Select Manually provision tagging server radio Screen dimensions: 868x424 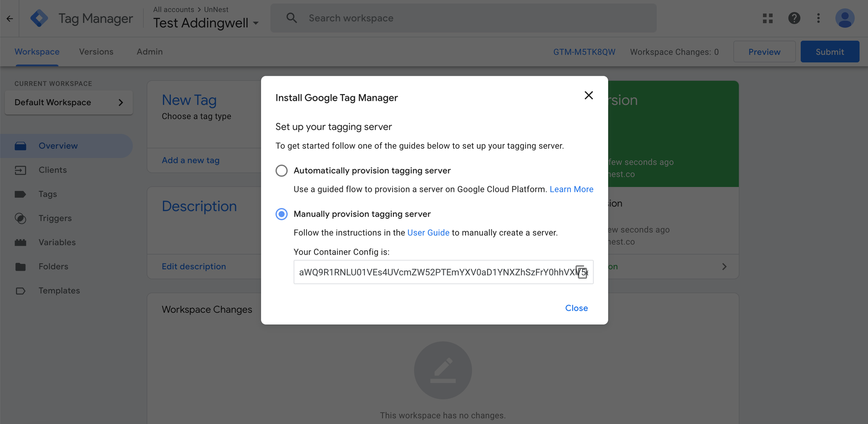pyautogui.click(x=281, y=214)
